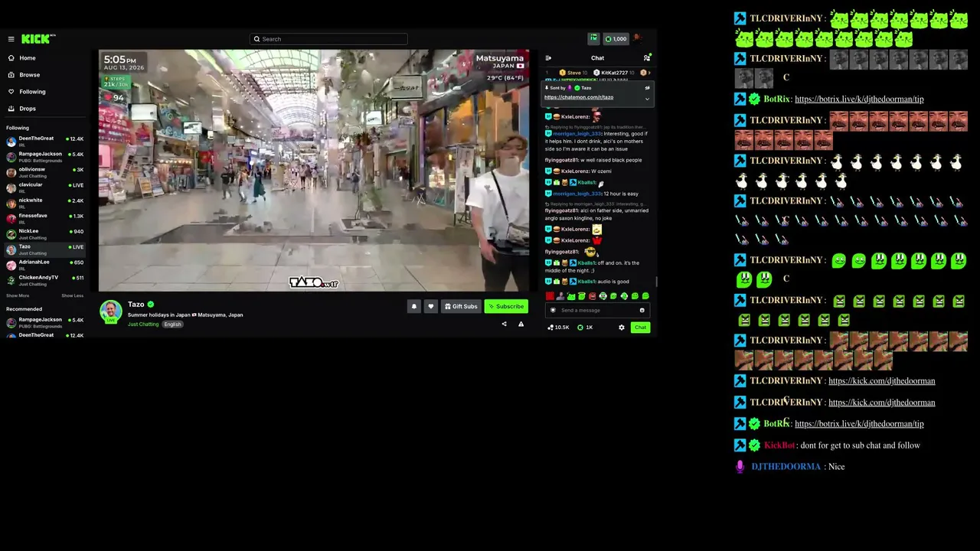Open Drops in the sidebar
The width and height of the screenshot is (980, 551).
tap(28, 109)
